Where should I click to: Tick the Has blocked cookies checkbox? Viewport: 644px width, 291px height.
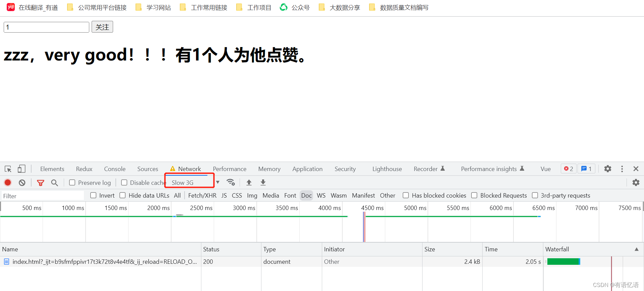click(406, 195)
